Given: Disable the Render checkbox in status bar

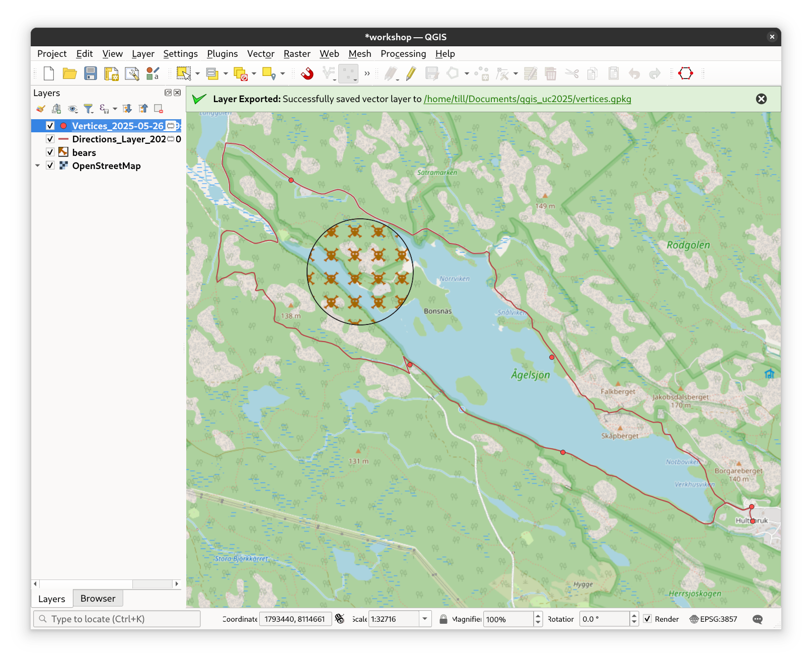Looking at the screenshot, I should point(647,619).
